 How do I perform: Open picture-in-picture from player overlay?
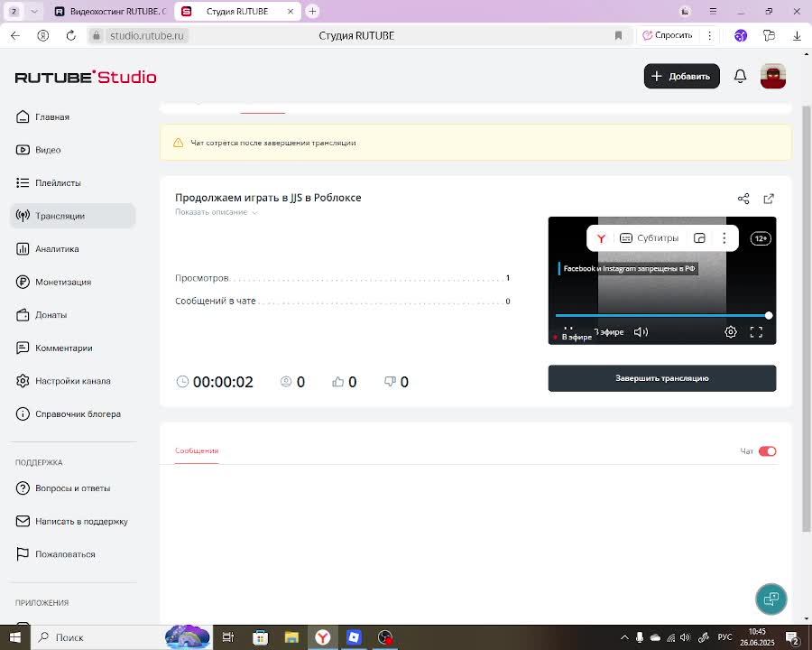point(699,238)
